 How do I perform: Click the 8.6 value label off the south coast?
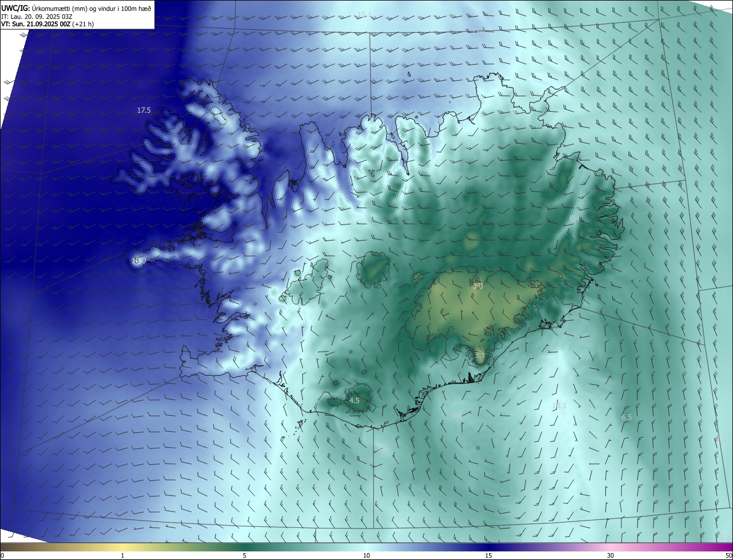pos(456,415)
